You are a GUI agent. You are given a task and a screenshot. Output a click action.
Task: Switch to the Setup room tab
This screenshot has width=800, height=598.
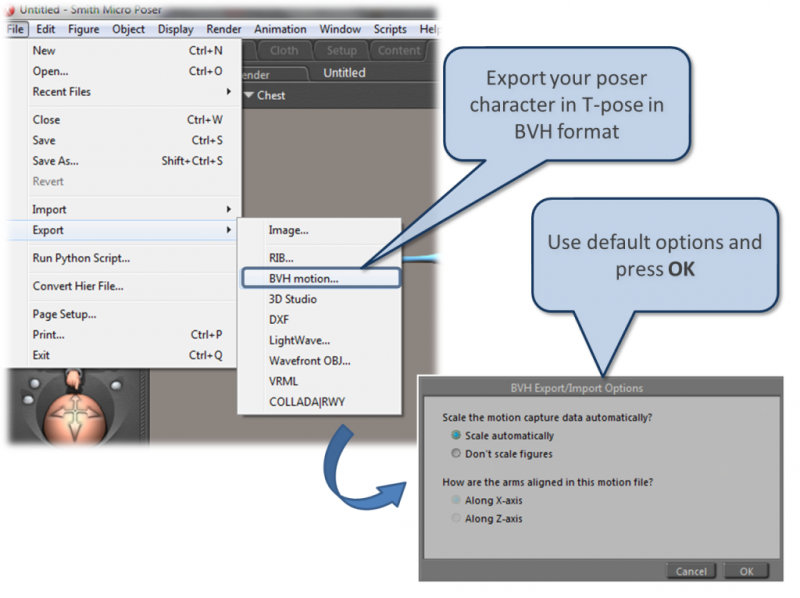(341, 51)
